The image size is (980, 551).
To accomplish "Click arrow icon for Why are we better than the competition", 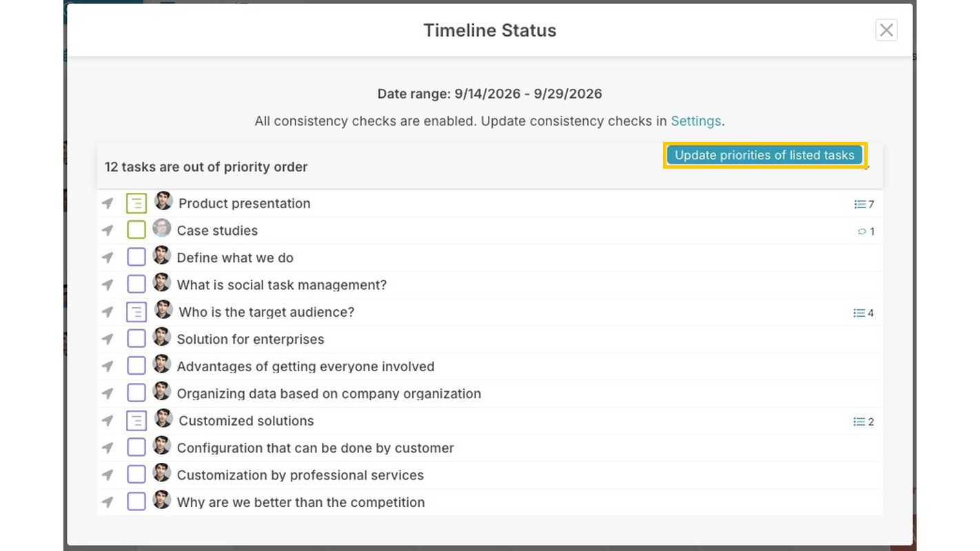I will [x=108, y=503].
